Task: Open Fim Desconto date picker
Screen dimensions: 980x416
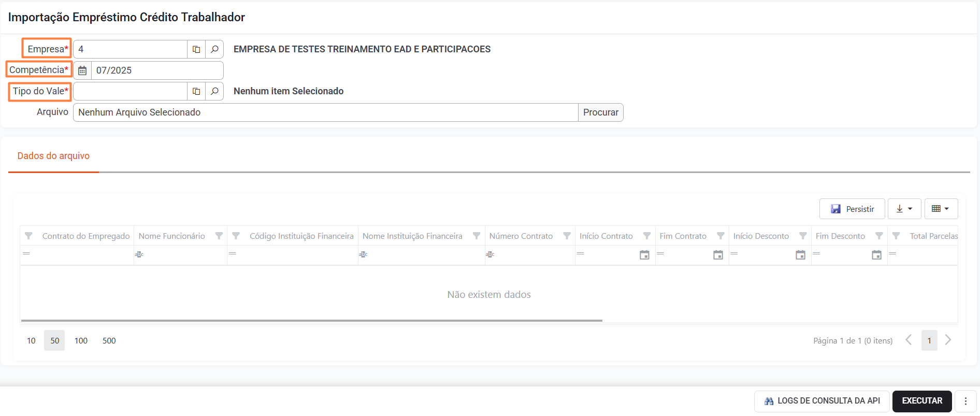Action: 876,255
